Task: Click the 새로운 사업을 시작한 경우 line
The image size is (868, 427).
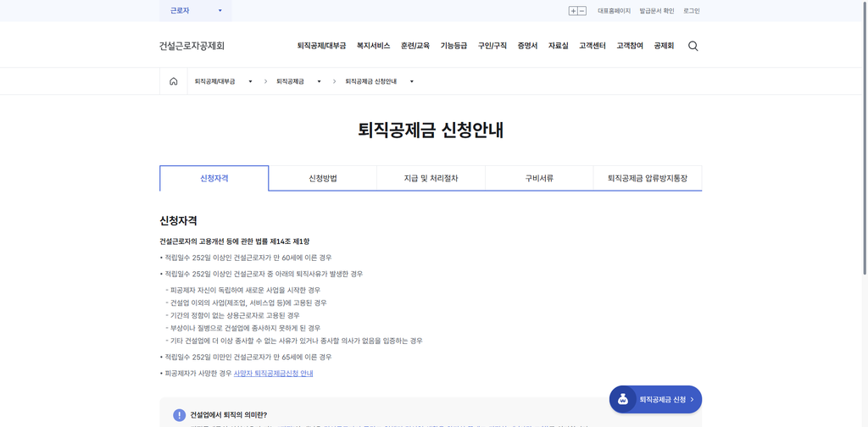Action: click(242, 290)
